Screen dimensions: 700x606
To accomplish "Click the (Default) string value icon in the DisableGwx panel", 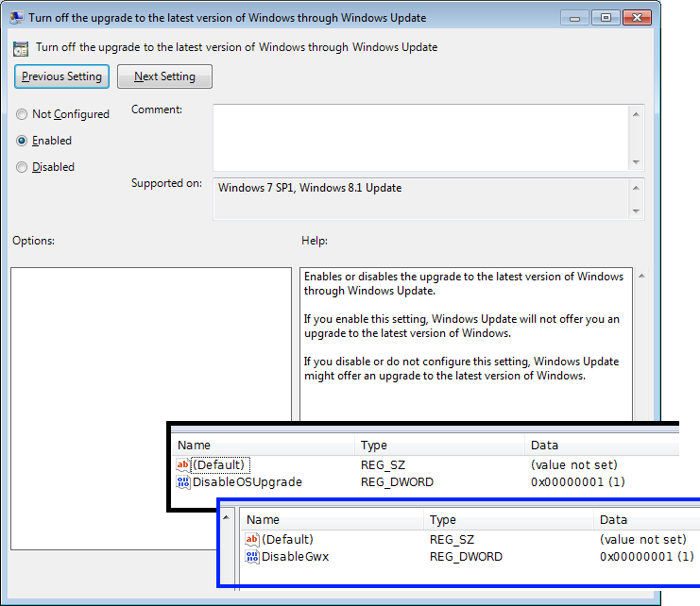I will 252,539.
